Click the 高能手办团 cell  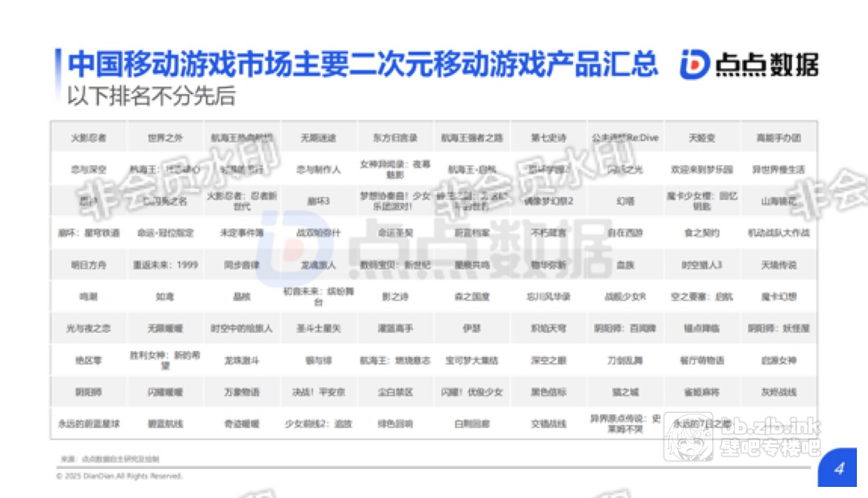[779, 138]
